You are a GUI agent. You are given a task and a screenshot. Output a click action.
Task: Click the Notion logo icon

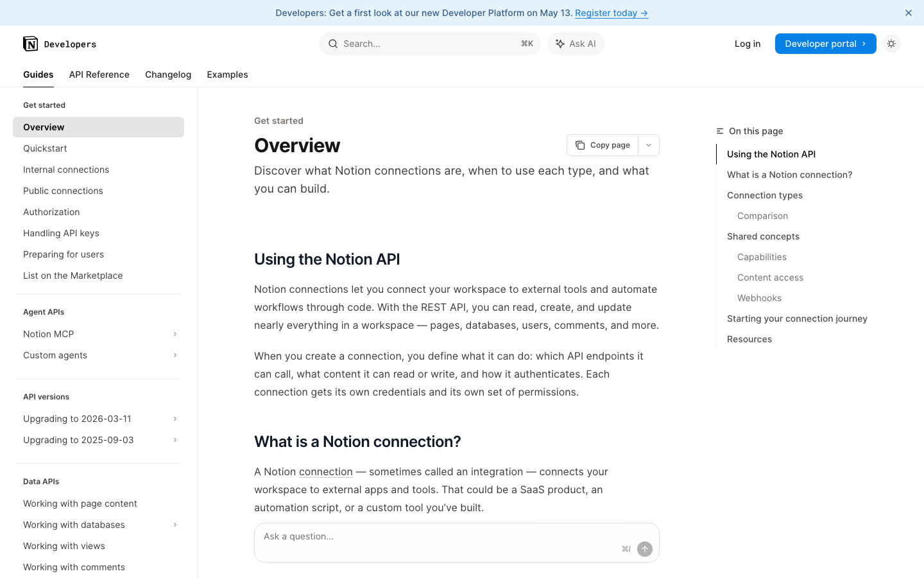30,44
